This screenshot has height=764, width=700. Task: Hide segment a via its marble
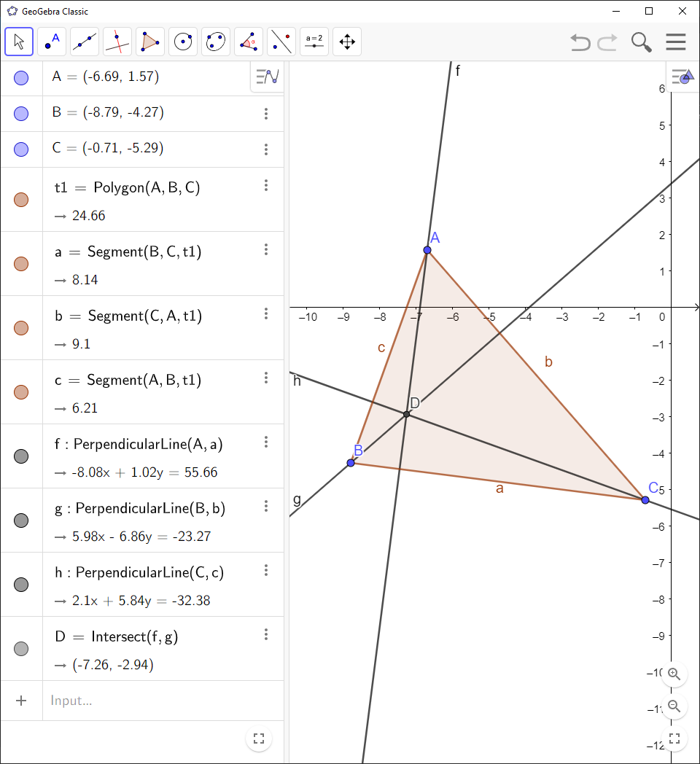tap(21, 264)
